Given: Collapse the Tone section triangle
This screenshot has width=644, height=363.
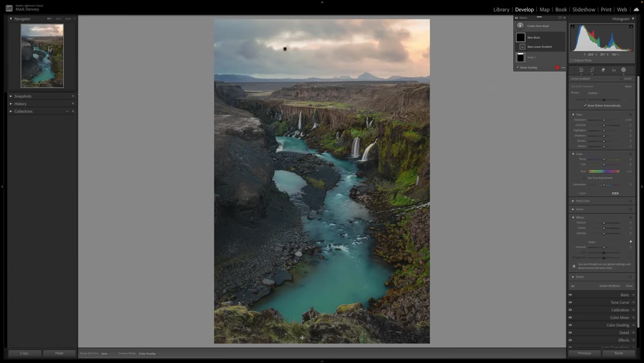Looking at the screenshot, I should tap(573, 114).
